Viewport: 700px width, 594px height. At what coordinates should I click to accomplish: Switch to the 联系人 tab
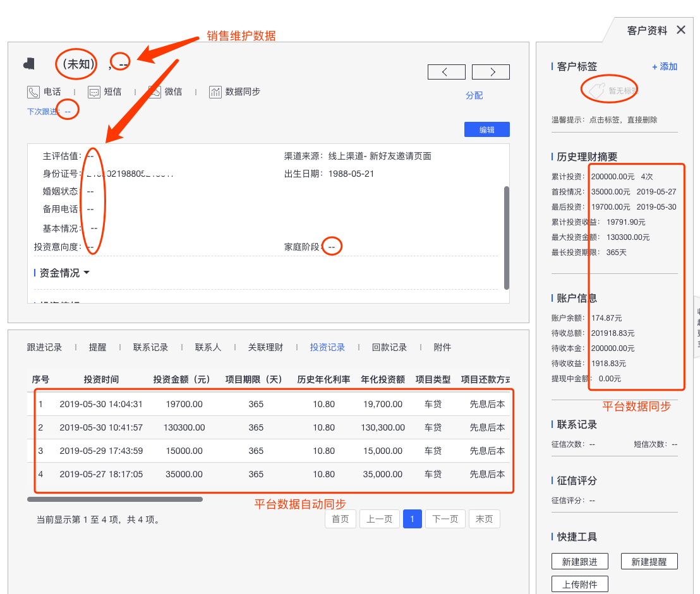[208, 347]
